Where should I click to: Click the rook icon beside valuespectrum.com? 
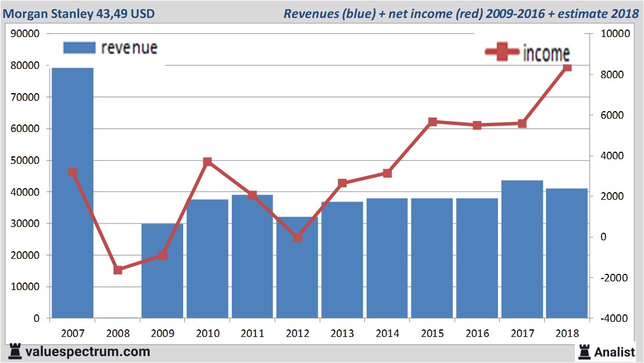[14, 351]
